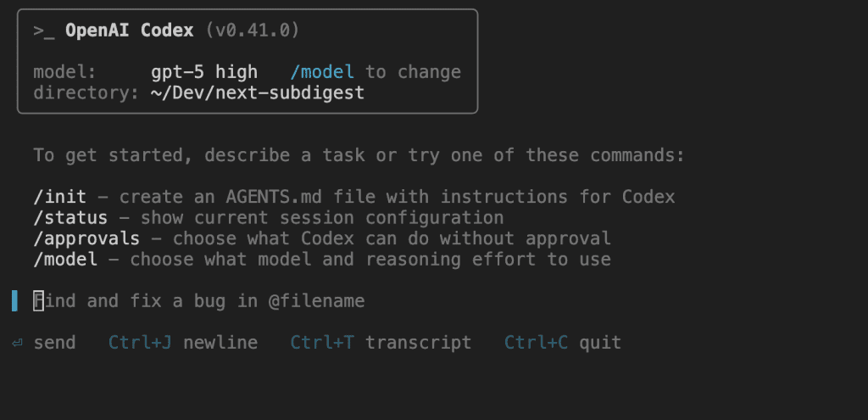Screen dimensions: 868x420
Task: Click the prompt input placeholder text
Action: point(198,301)
